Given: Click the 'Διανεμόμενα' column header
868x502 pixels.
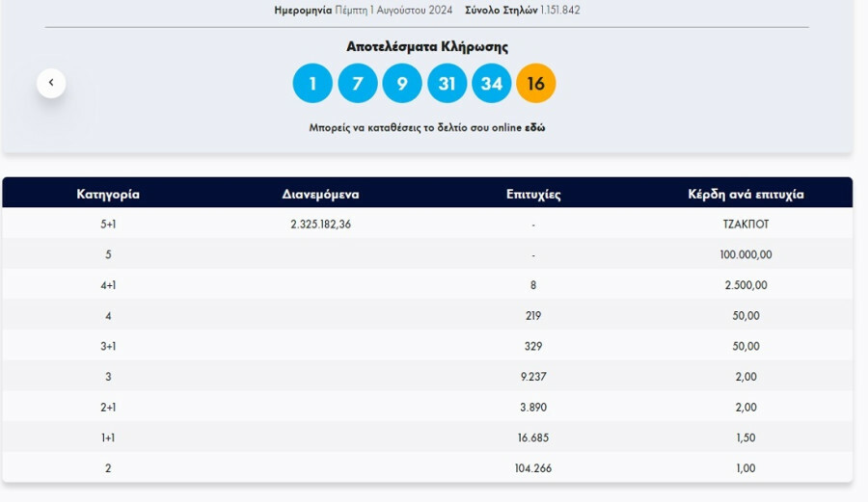Looking at the screenshot, I should [x=320, y=194].
